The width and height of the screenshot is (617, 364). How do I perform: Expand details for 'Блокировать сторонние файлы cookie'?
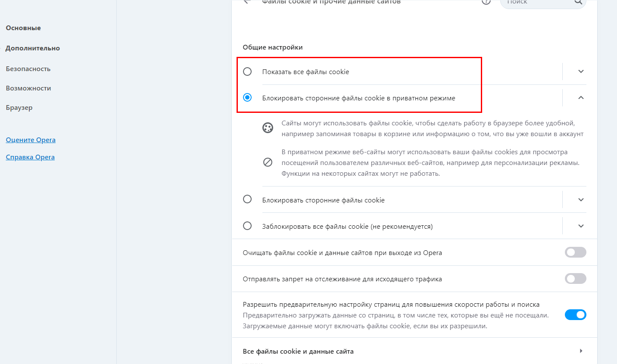tap(581, 200)
